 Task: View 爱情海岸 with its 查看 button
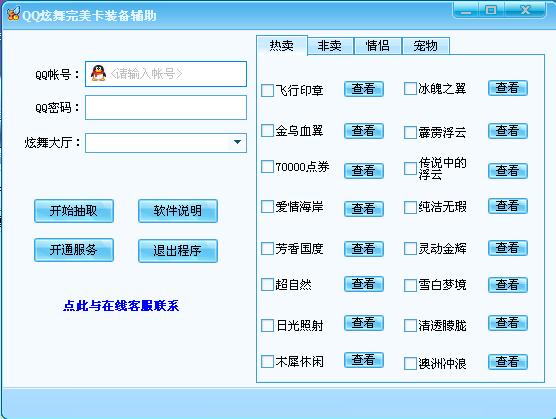pyautogui.click(x=364, y=208)
